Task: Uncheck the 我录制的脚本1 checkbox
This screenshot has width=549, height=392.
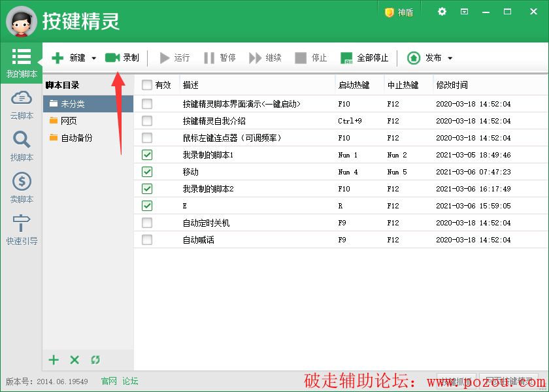Action: tap(146, 155)
